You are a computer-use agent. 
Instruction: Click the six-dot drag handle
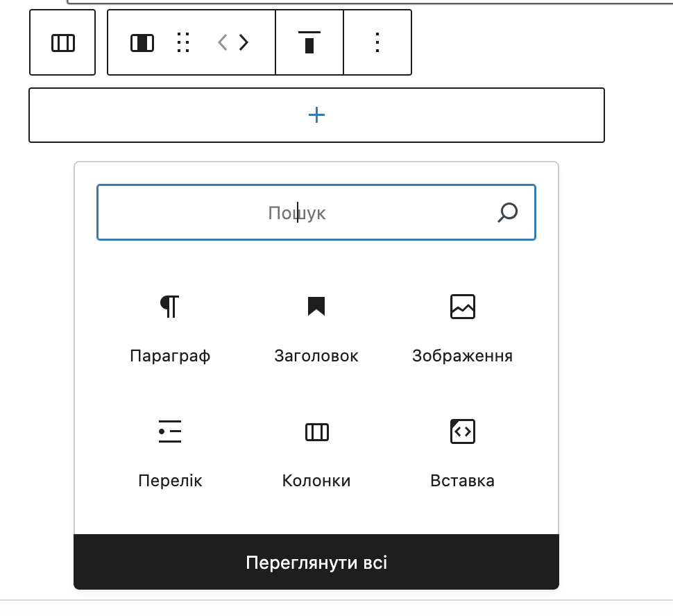tap(183, 43)
